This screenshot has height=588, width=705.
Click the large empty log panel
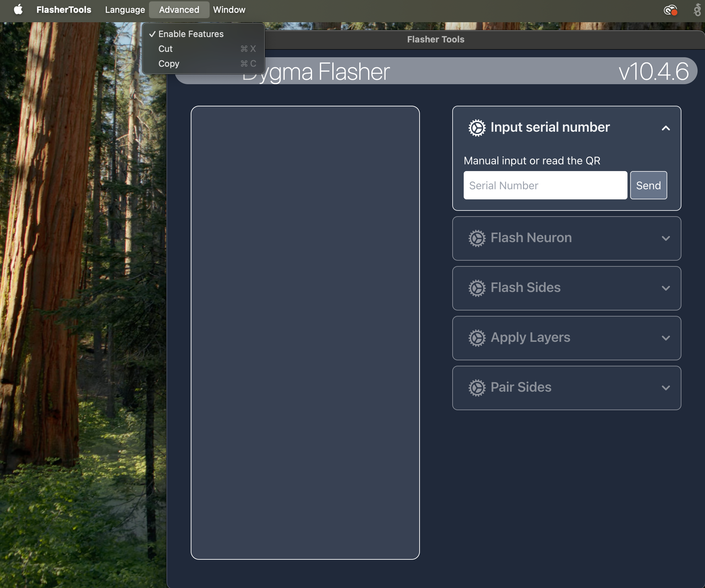[305, 333]
